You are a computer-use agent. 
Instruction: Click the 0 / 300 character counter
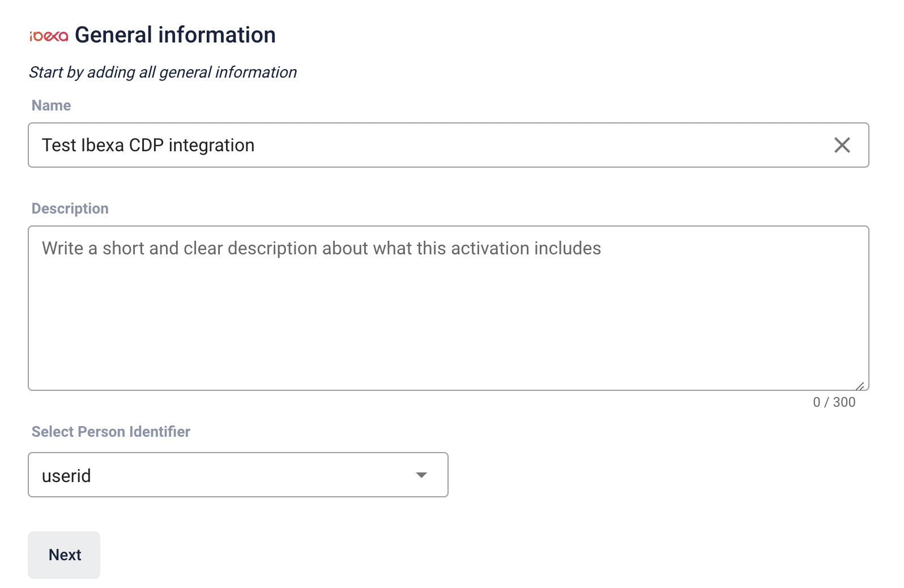tap(834, 402)
